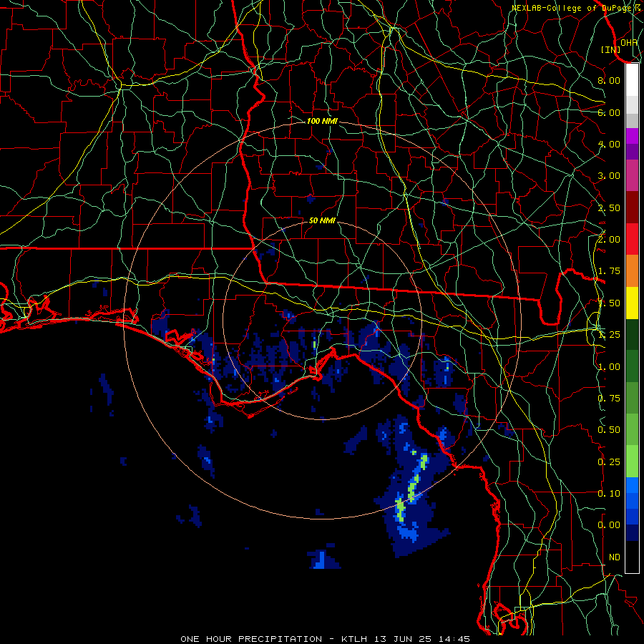Click the 0.50 legend value
This screenshot has width=644, height=644.
[609, 430]
